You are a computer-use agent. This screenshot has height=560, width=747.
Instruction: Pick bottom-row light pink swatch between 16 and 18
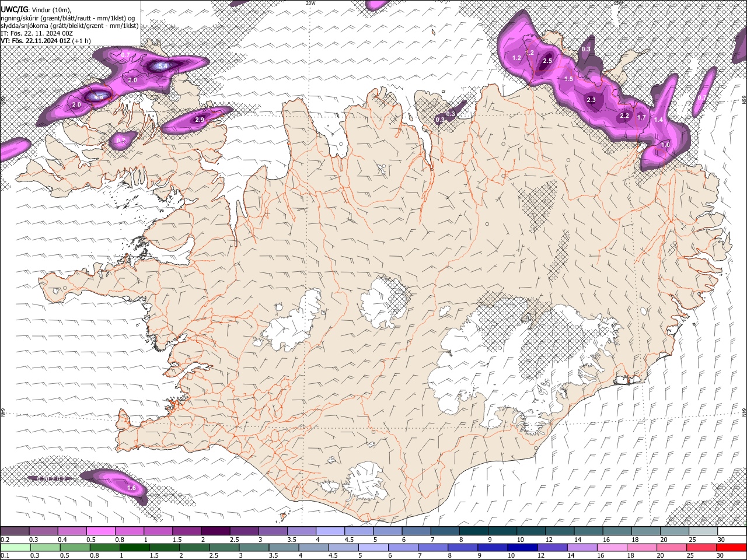(x=611, y=547)
